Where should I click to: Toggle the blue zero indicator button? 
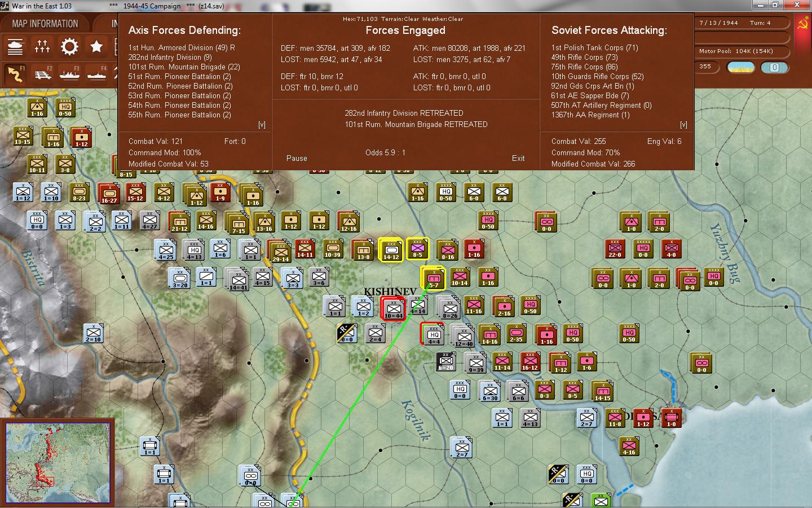(x=774, y=67)
